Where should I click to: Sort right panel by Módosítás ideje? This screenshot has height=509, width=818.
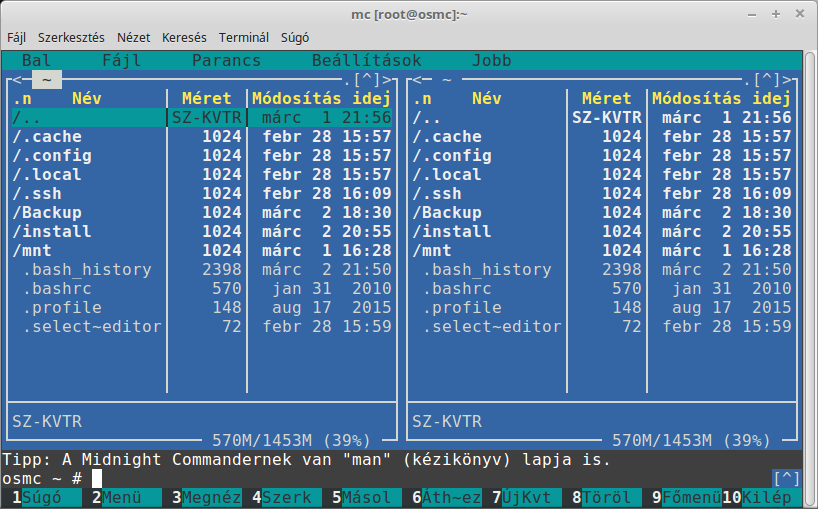[721, 99]
